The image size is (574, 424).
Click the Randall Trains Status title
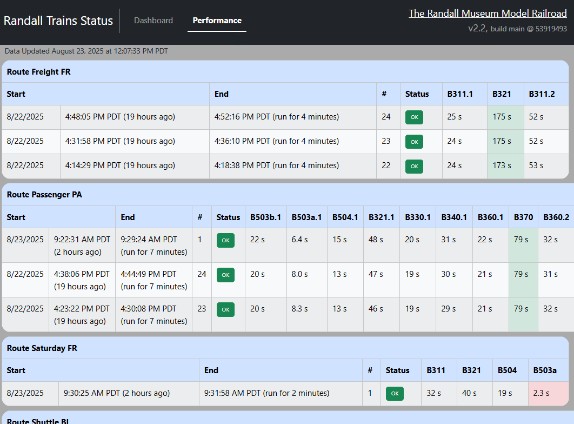tap(58, 21)
